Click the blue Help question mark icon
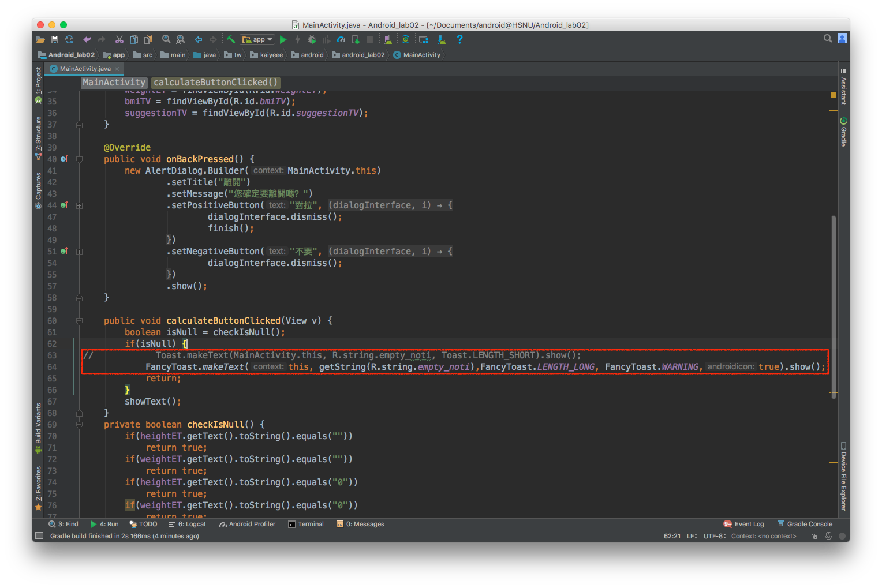 459,40
